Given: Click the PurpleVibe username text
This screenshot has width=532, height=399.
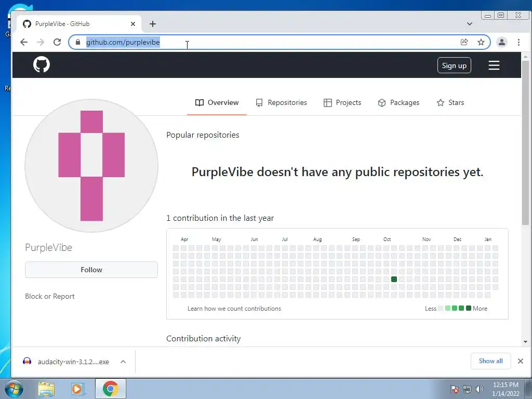Looking at the screenshot, I should pyautogui.click(x=48, y=247).
